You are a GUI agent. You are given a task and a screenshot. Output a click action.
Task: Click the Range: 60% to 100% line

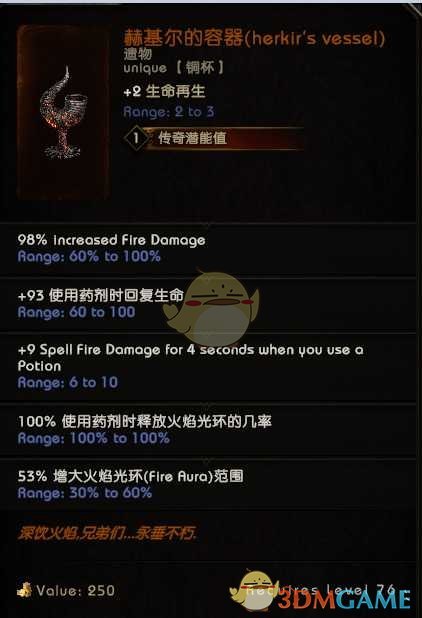click(89, 257)
